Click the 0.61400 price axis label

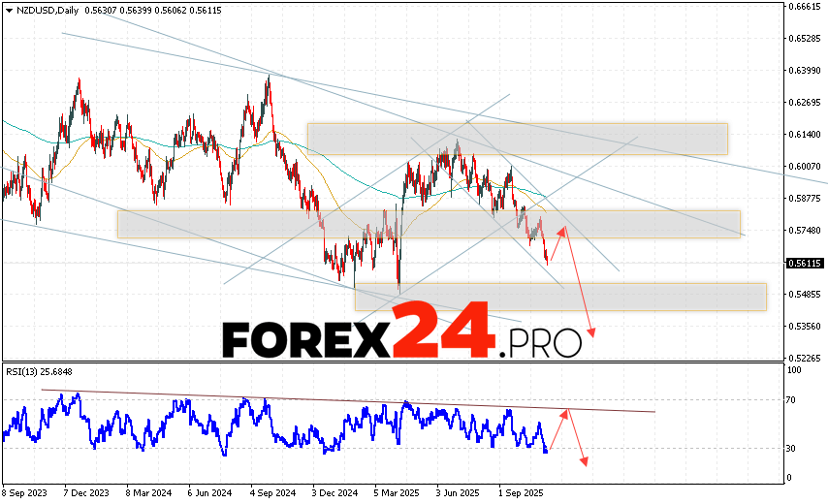[806, 135]
